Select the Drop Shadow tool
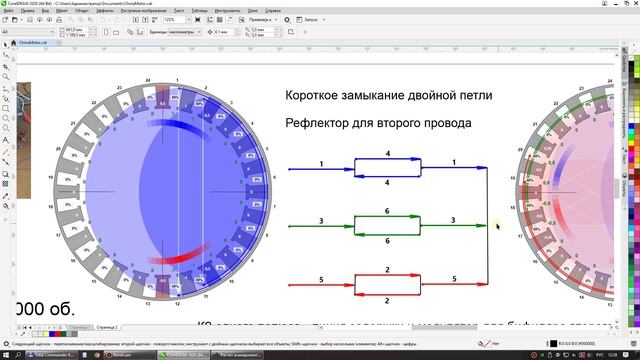Screen dimensions: 640x360 [6, 174]
